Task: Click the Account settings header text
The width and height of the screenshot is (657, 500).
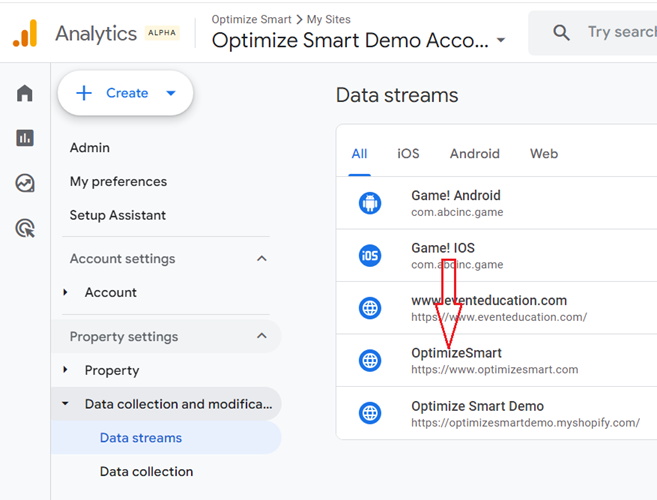Action: point(122,259)
